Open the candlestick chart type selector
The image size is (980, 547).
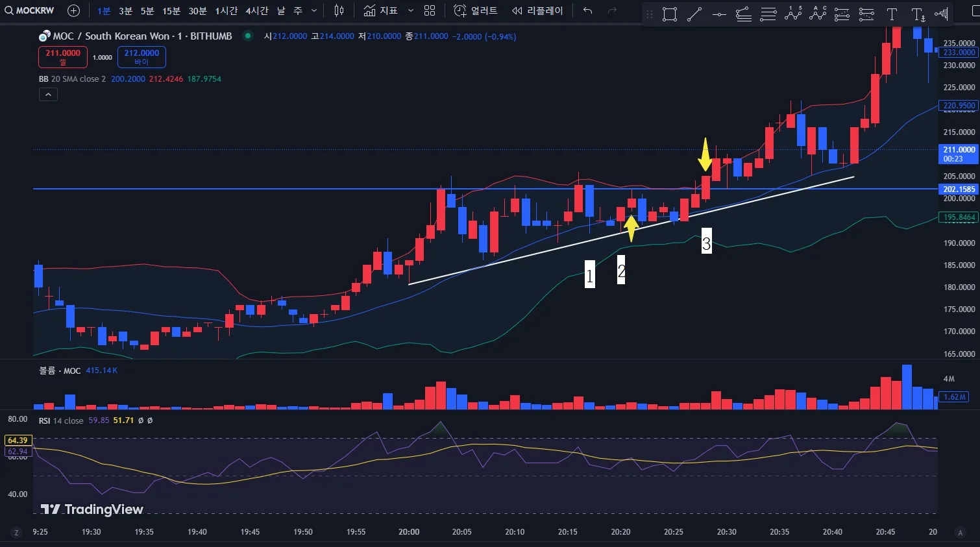point(339,10)
